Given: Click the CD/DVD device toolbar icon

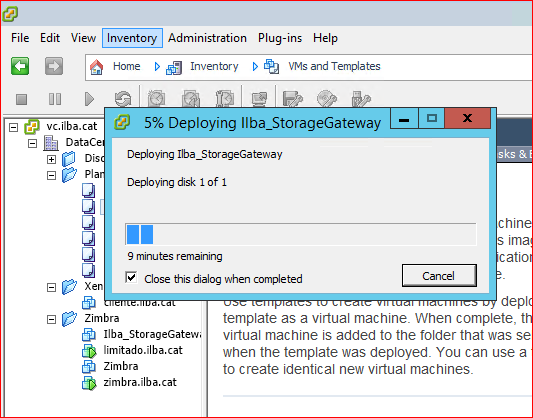Looking at the screenshot, I should (x=326, y=99).
